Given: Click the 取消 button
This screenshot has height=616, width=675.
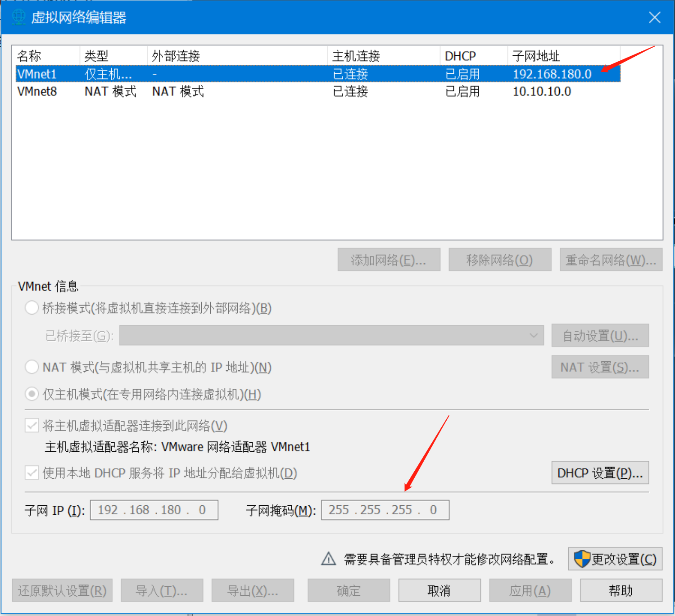Looking at the screenshot, I should (439, 590).
